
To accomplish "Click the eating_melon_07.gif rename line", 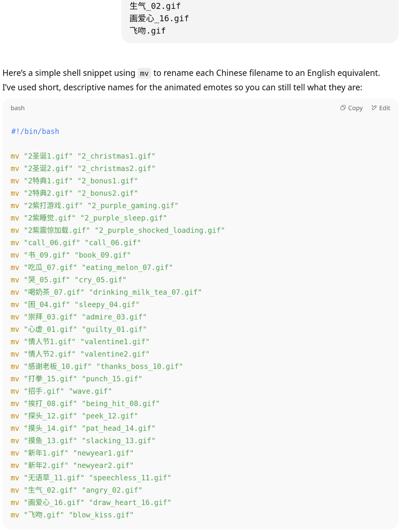I will (x=91, y=268).
